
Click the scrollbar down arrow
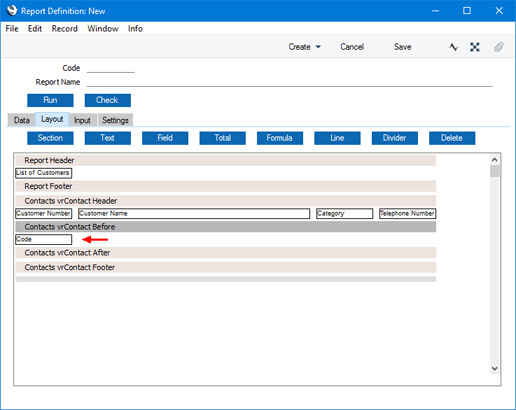coord(495,368)
